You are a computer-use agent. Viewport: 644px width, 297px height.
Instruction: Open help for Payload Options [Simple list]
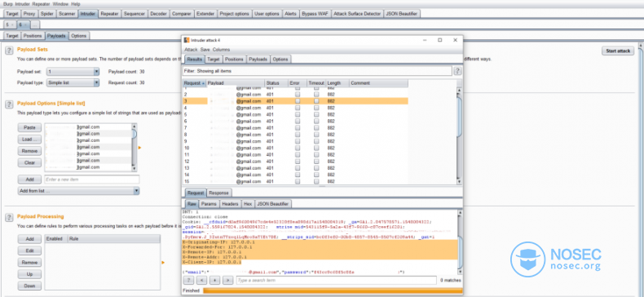click(x=8, y=104)
